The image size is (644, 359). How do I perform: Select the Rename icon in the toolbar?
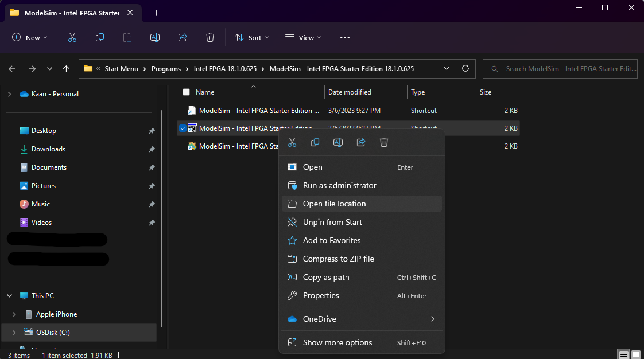pyautogui.click(x=154, y=37)
